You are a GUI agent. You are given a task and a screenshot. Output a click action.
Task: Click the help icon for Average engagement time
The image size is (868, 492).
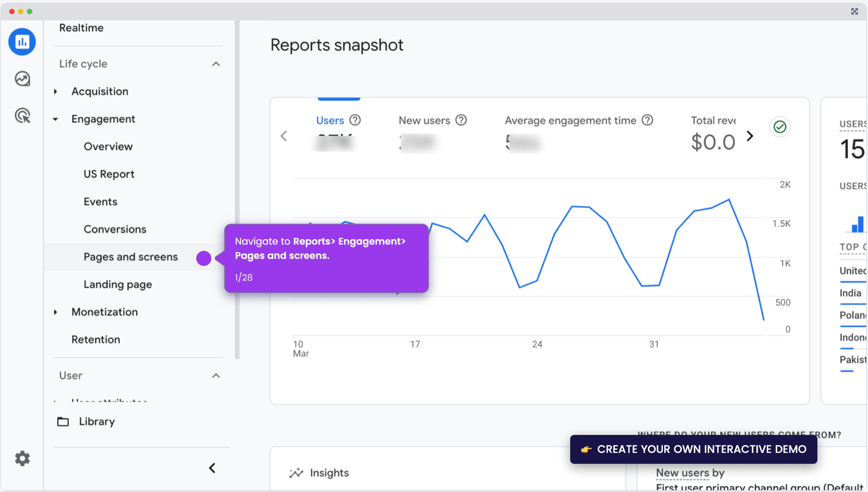pyautogui.click(x=648, y=120)
